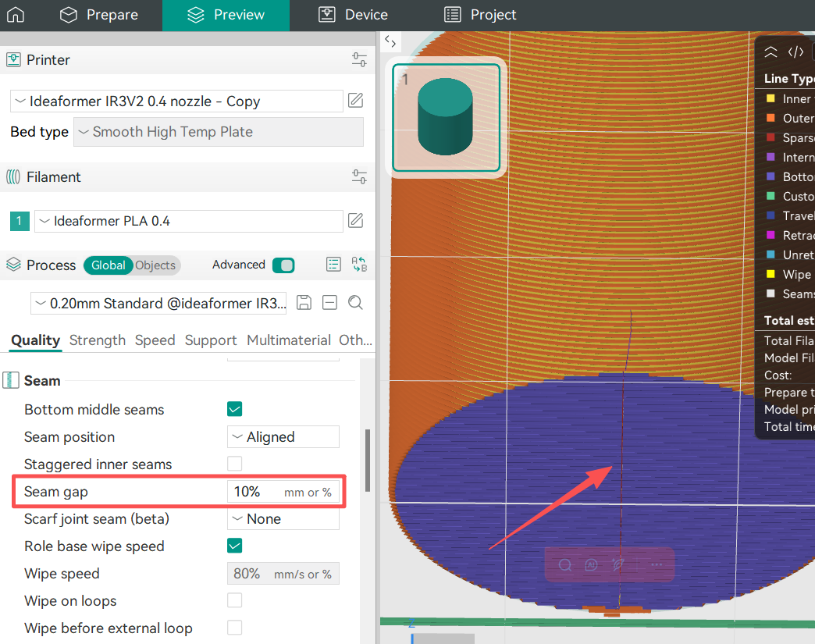
Task: Edit the Ideaformer IR3V2 printer preset
Action: point(355,101)
